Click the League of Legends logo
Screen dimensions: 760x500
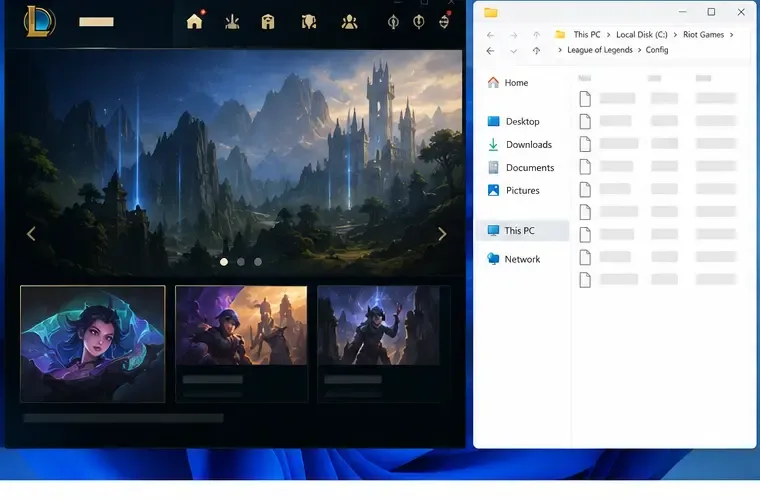pos(39,21)
